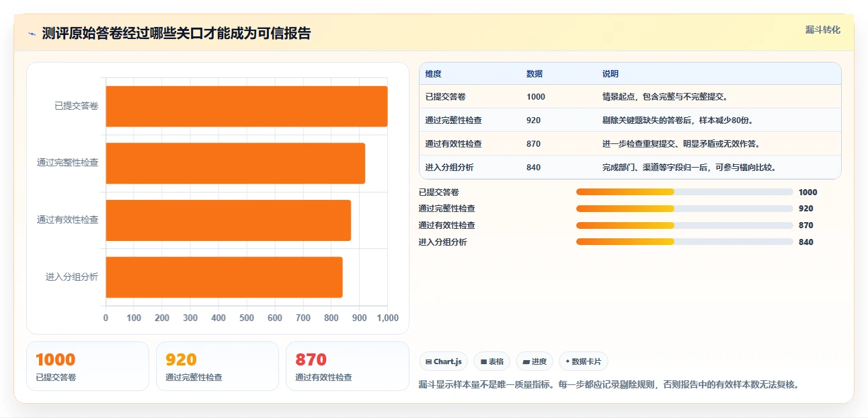Image resolution: width=868 pixels, height=418 pixels.
Task: Click chart axis label 已提交答卷
Action: click(77, 106)
